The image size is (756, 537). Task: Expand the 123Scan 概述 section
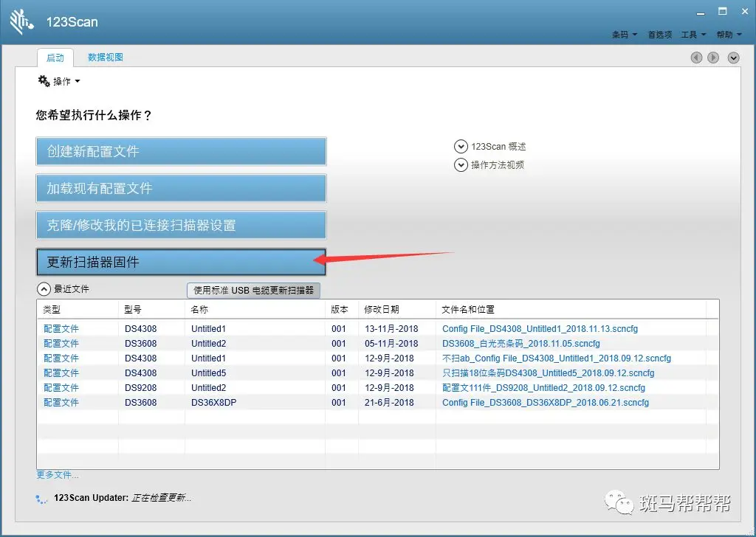pyautogui.click(x=461, y=147)
